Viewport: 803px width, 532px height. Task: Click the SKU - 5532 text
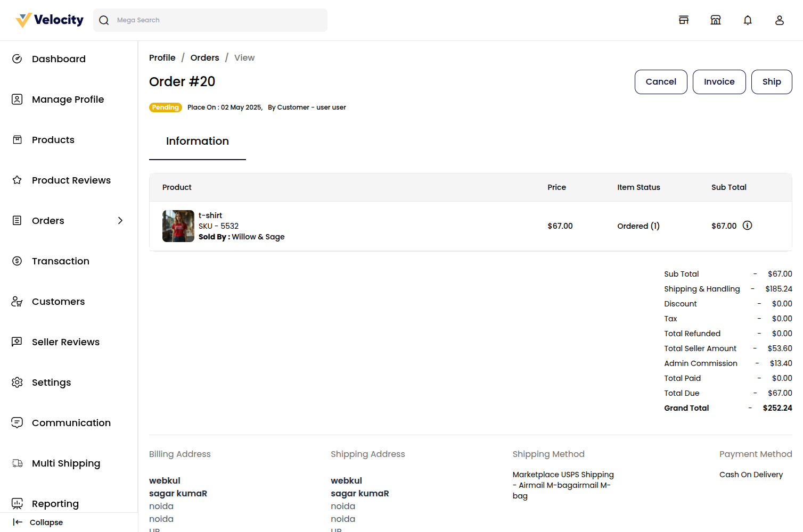[x=219, y=226]
